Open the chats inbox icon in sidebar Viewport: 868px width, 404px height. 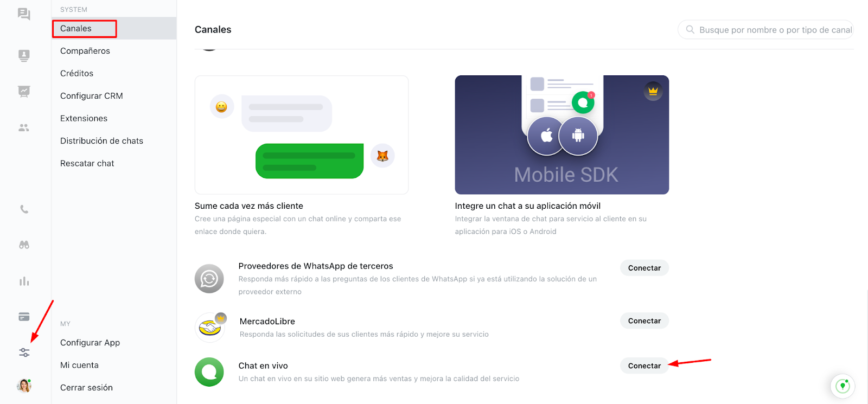point(24,14)
